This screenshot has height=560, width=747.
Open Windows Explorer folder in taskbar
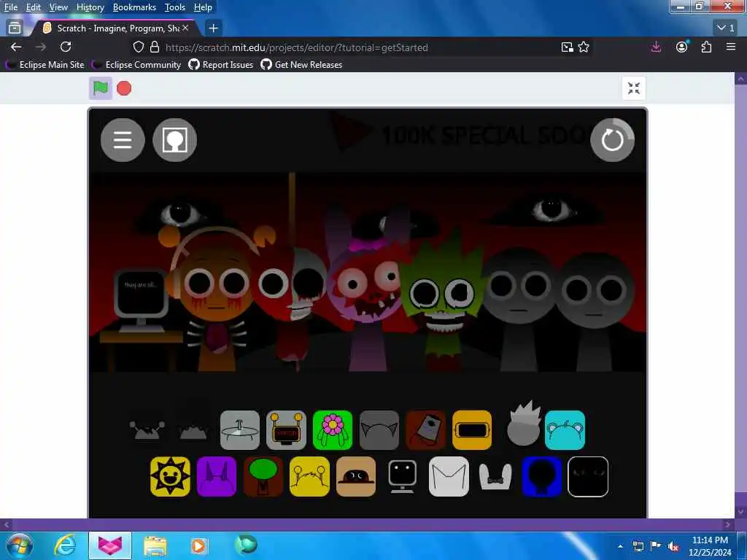point(155,545)
